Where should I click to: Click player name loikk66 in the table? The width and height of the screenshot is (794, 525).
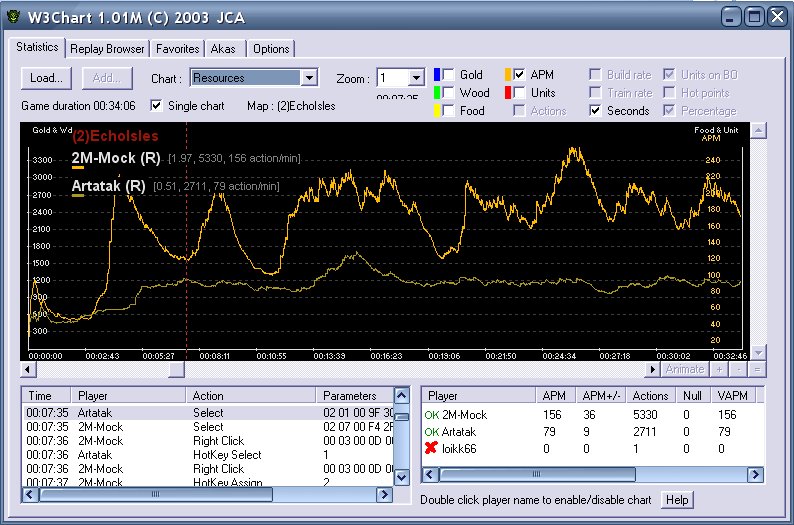coord(459,449)
